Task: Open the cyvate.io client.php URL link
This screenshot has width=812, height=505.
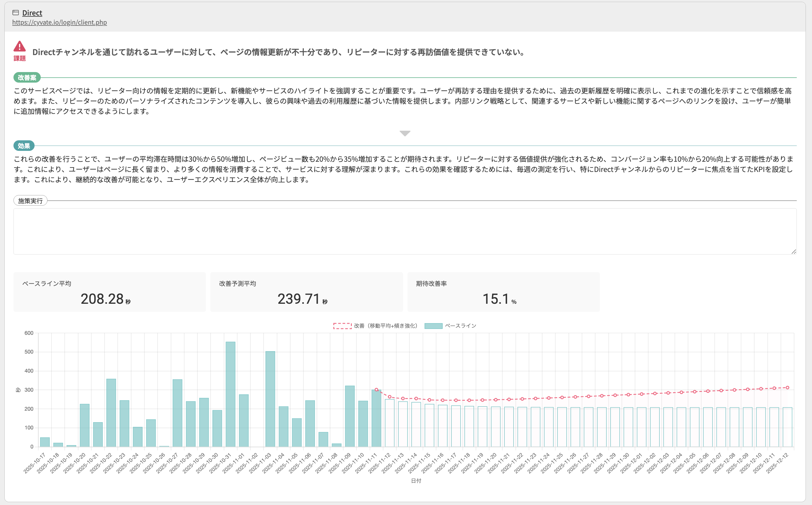Action: pos(59,22)
